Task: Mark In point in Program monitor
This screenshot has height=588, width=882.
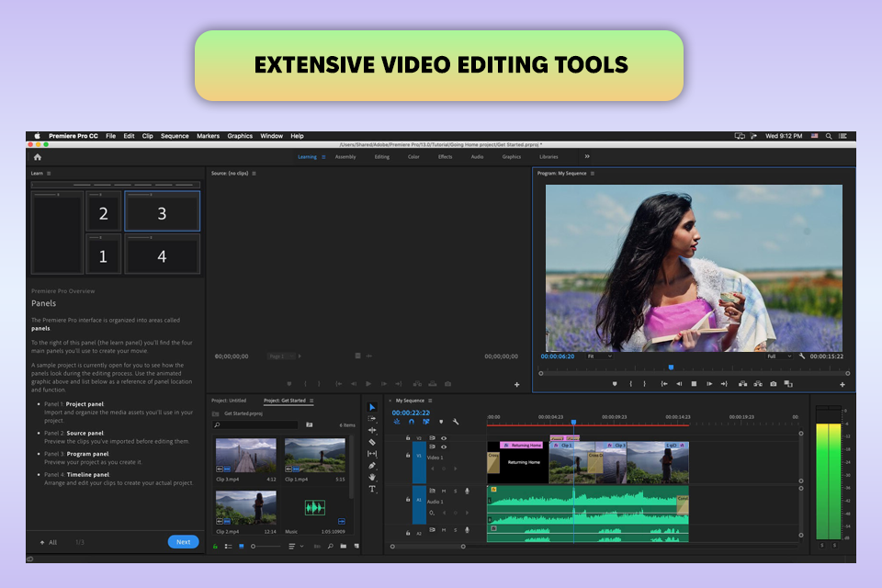Action: 630,384
